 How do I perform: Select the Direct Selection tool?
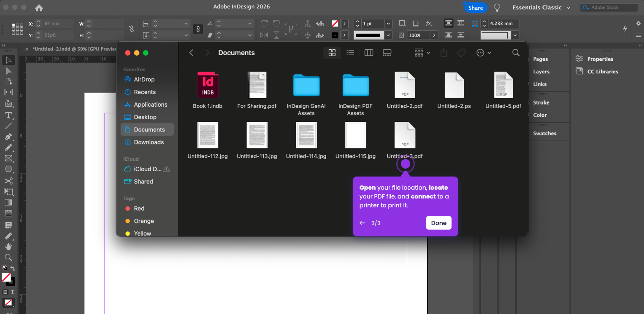[x=8, y=71]
